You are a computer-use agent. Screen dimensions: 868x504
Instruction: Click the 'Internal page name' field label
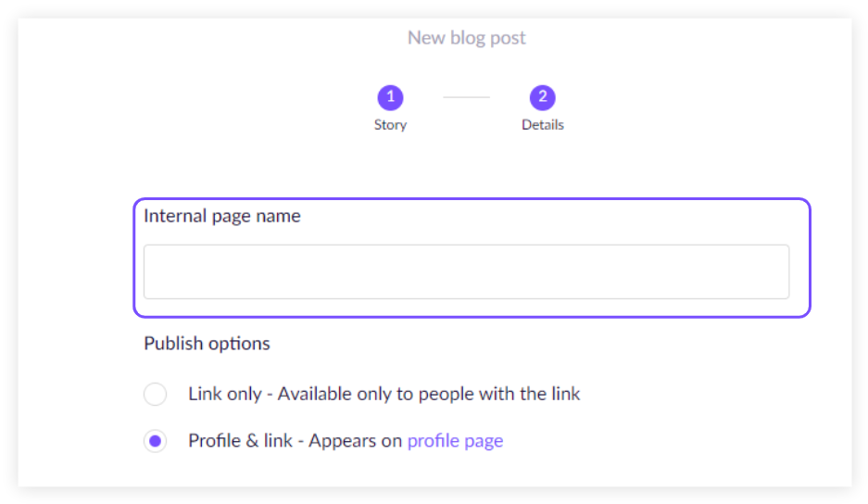pyautogui.click(x=221, y=216)
